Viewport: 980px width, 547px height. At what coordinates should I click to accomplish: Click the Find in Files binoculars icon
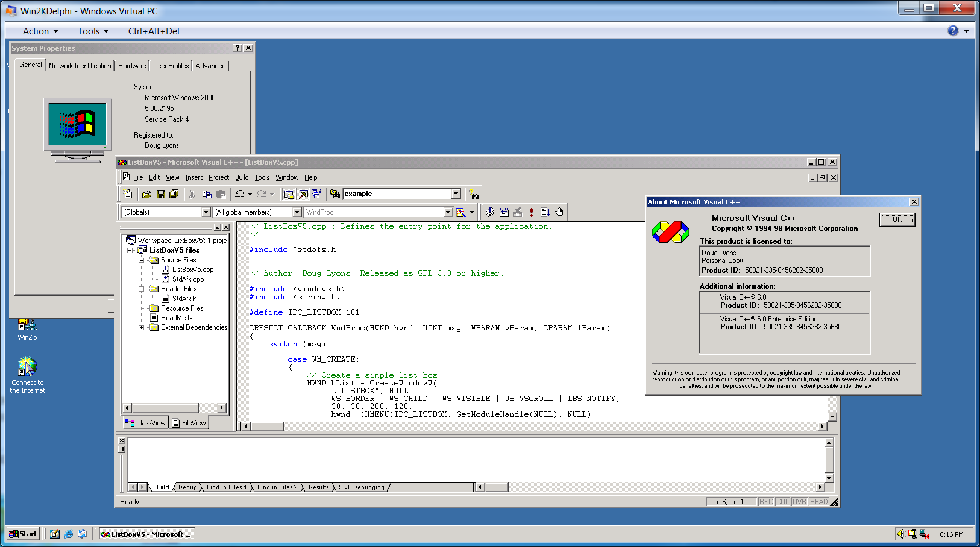335,194
